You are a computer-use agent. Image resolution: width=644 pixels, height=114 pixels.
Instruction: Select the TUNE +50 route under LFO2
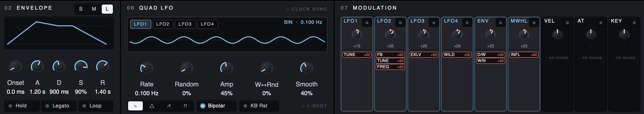pos(390,61)
